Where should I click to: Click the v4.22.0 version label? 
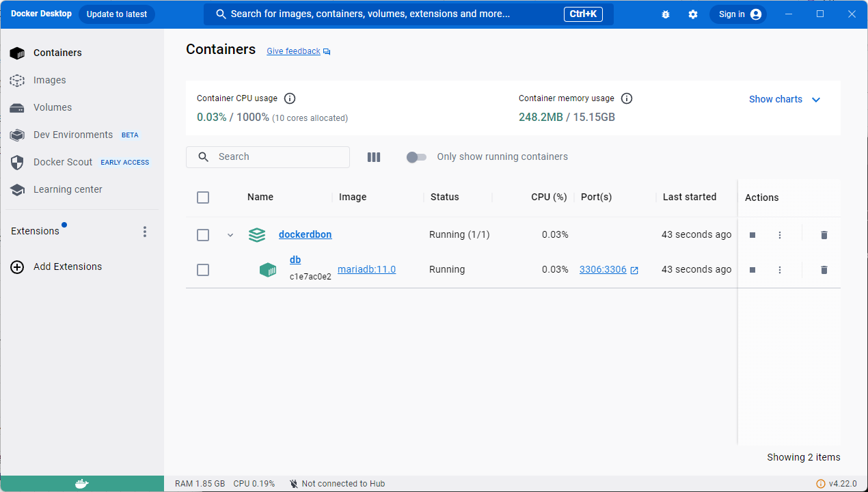843,484
